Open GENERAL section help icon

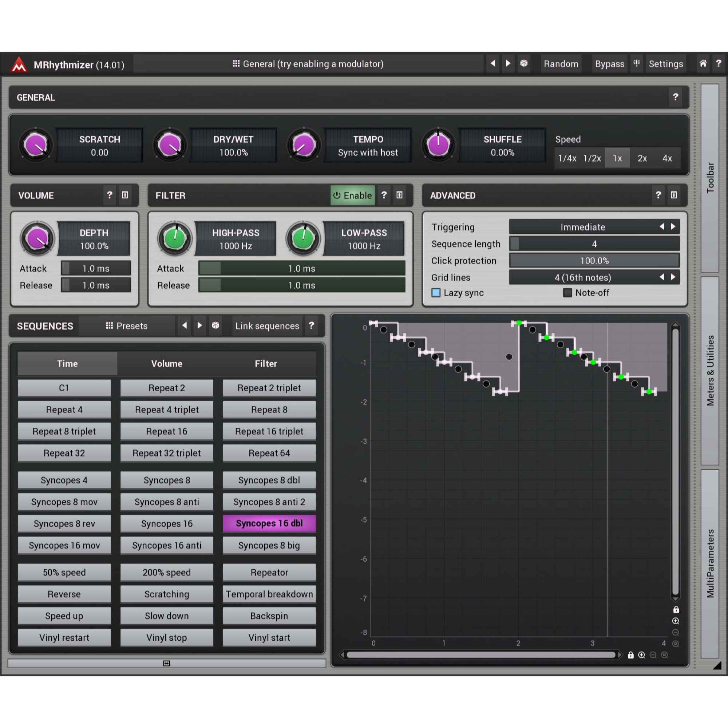(x=675, y=97)
